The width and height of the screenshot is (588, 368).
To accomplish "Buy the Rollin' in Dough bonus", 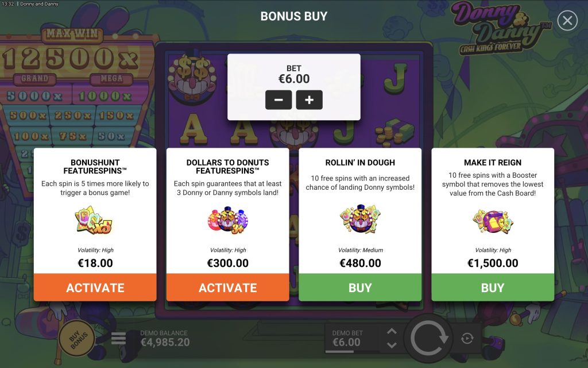I will click(360, 287).
